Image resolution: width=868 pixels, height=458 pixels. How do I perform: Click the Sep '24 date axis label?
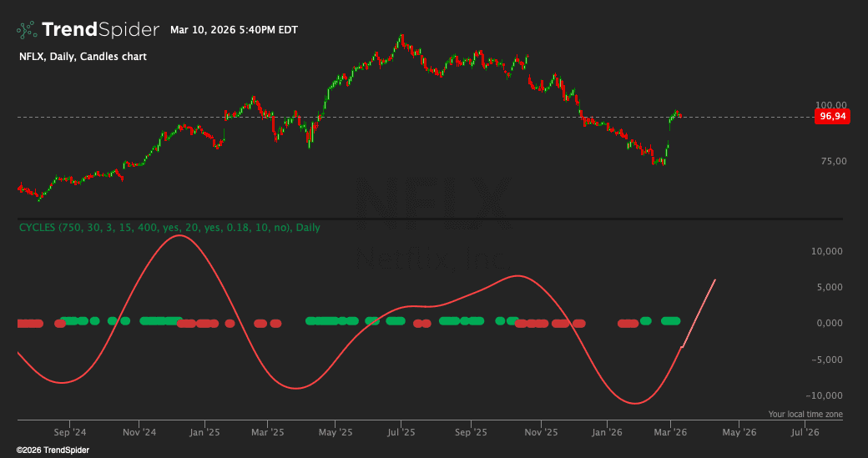coord(70,432)
